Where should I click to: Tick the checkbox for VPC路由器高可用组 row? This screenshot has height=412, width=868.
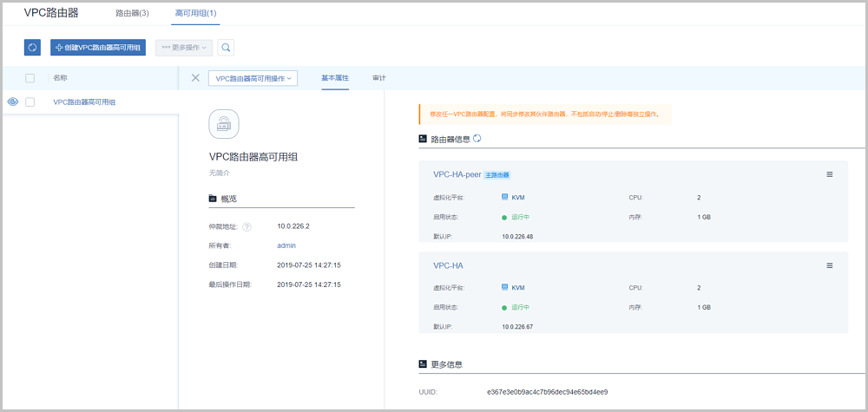coord(30,102)
